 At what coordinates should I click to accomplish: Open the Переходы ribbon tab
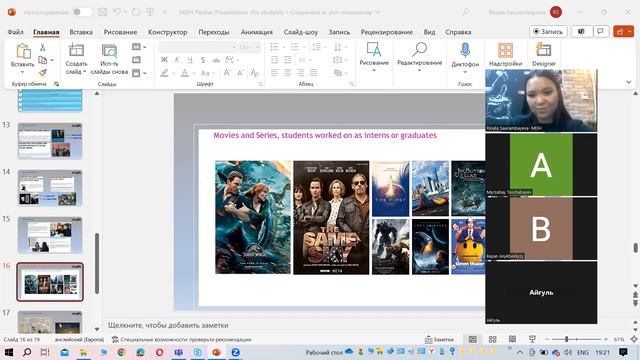[214, 32]
